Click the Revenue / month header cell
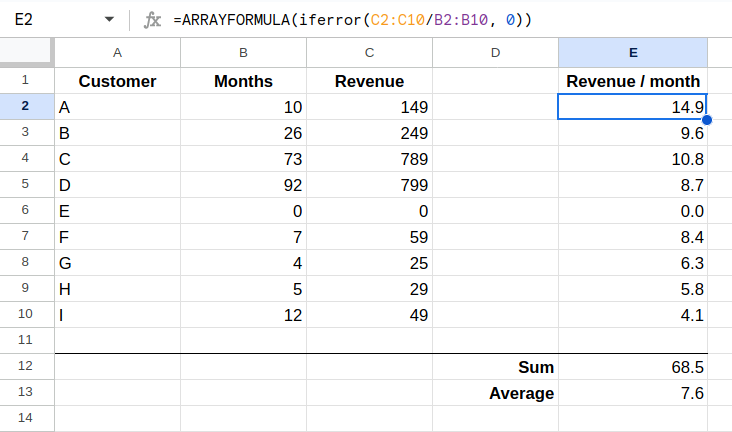The width and height of the screenshot is (732, 432). 633,81
